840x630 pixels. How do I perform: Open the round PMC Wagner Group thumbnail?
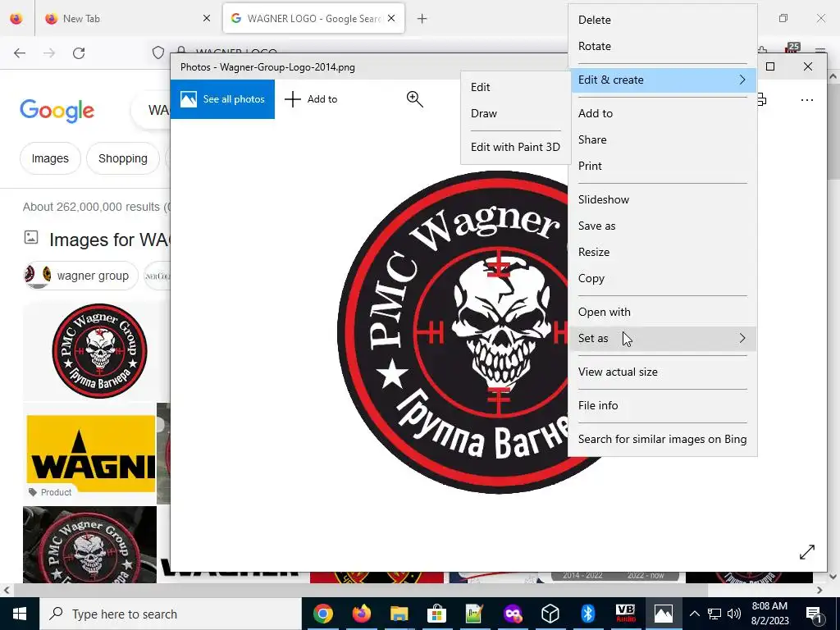99,351
